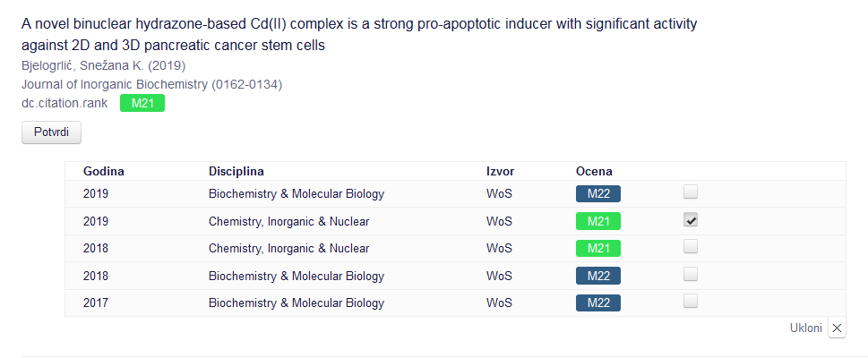
Task: Click the M22 badge in the 2019 Biochemistry row
Action: point(598,193)
